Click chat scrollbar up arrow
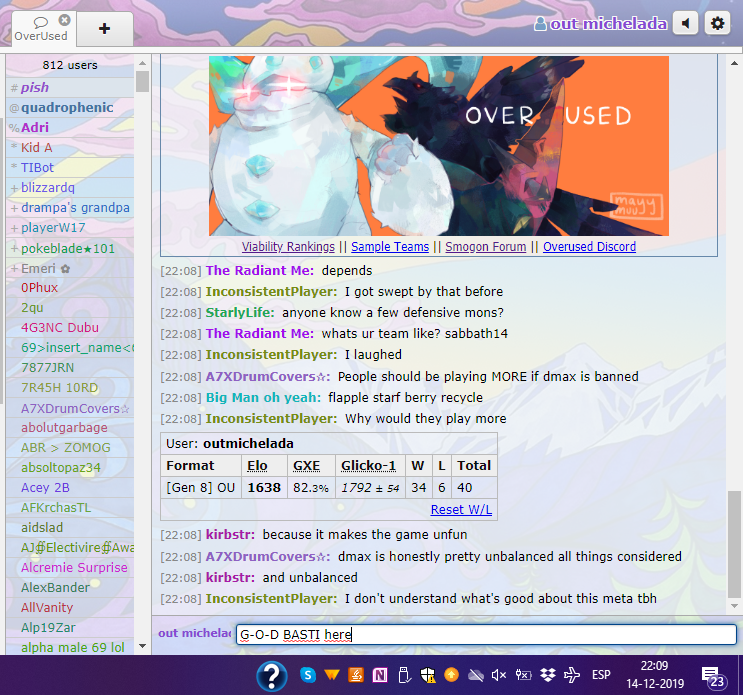This screenshot has height=695, width=743. [734, 63]
